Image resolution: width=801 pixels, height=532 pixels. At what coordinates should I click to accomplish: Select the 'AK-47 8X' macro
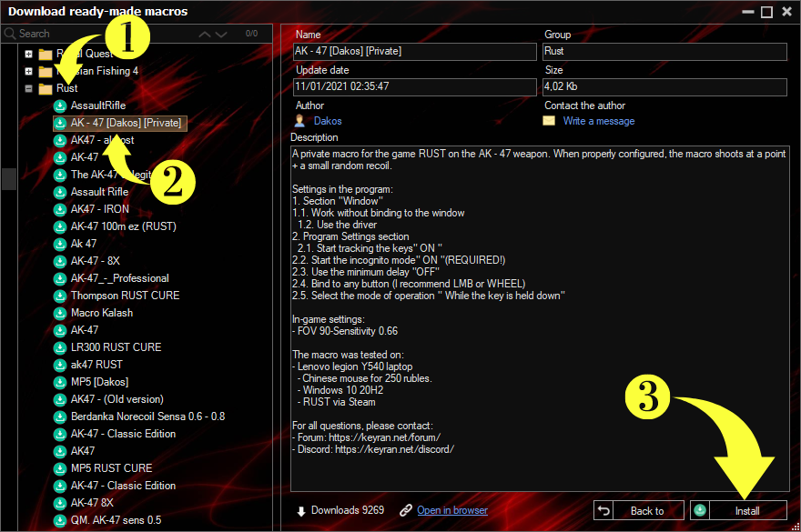tap(93, 504)
